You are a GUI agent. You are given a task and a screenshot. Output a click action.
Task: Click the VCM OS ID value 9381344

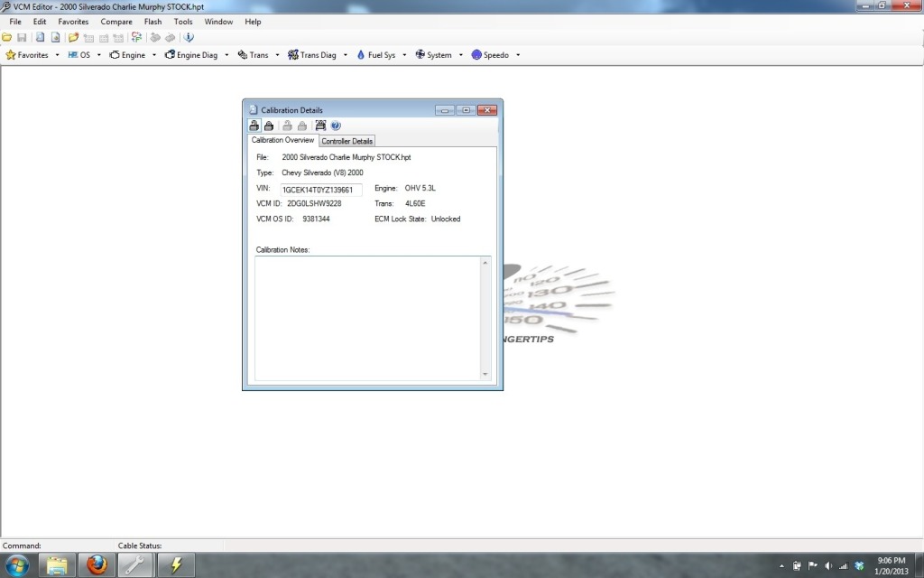(316, 219)
